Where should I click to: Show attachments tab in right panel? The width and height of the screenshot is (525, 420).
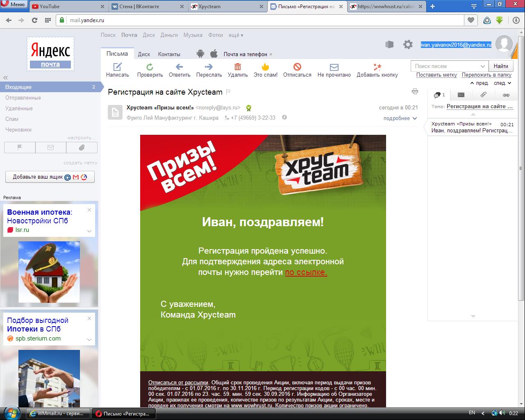(484, 95)
